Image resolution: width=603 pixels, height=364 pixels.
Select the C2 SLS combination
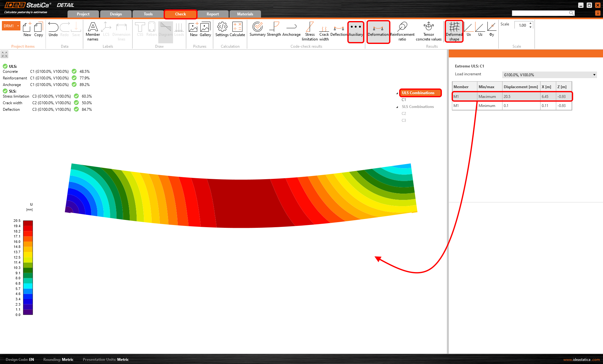pyautogui.click(x=404, y=114)
